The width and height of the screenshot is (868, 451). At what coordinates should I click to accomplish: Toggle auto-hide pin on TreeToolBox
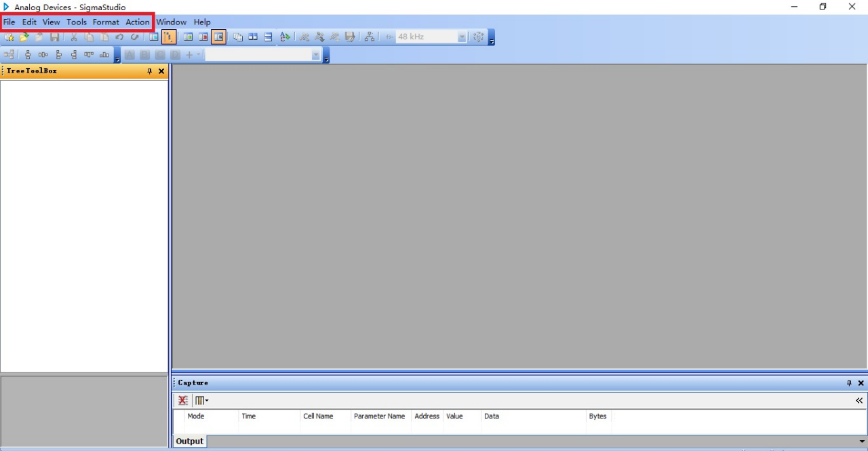150,71
